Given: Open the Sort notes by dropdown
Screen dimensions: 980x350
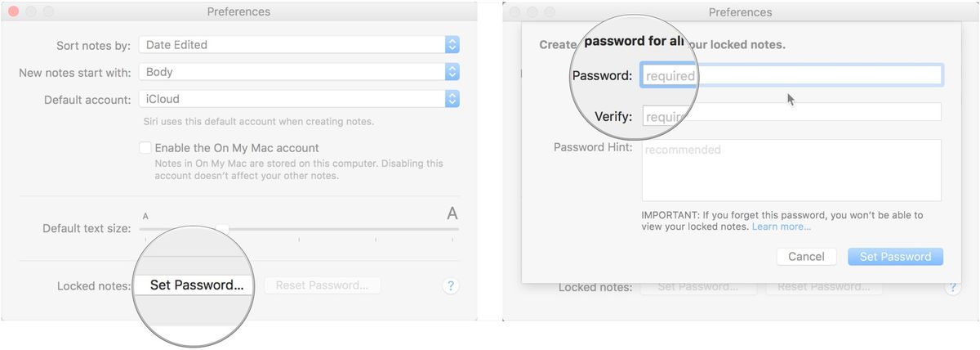Looking at the screenshot, I should tap(298, 45).
